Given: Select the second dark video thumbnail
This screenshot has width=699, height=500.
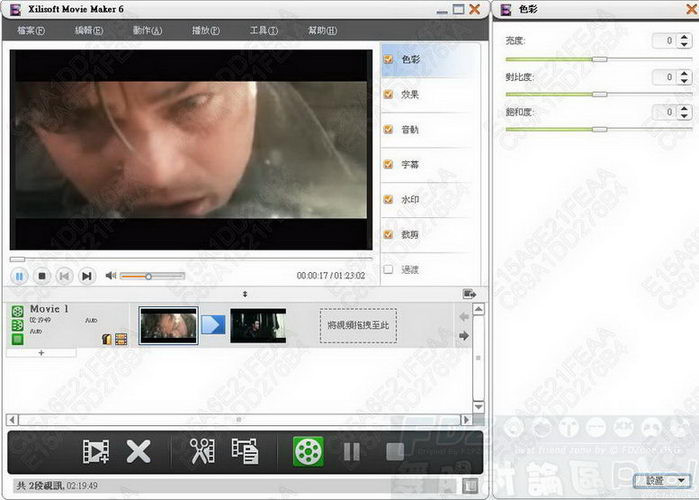Looking at the screenshot, I should (x=258, y=326).
